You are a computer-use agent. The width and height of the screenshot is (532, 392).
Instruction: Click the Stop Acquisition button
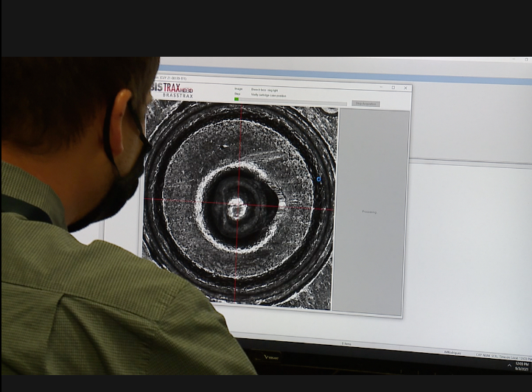pos(365,104)
